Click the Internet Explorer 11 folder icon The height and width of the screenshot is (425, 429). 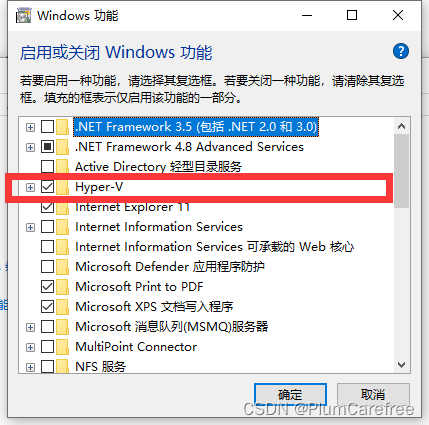click(63, 207)
